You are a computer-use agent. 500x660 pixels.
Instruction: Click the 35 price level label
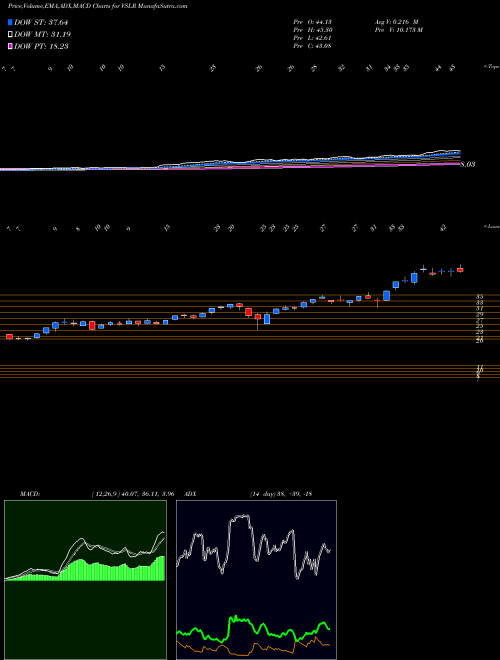(480, 296)
